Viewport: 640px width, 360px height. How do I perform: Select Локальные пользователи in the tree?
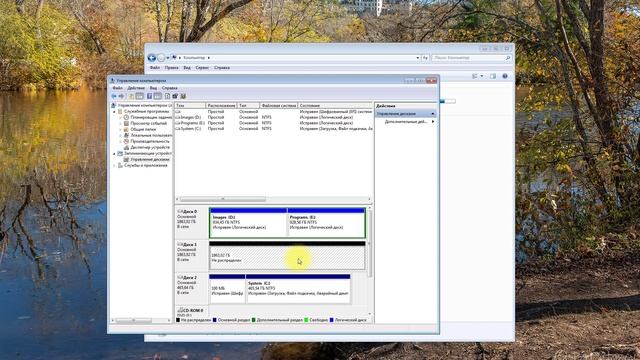[x=151, y=135]
